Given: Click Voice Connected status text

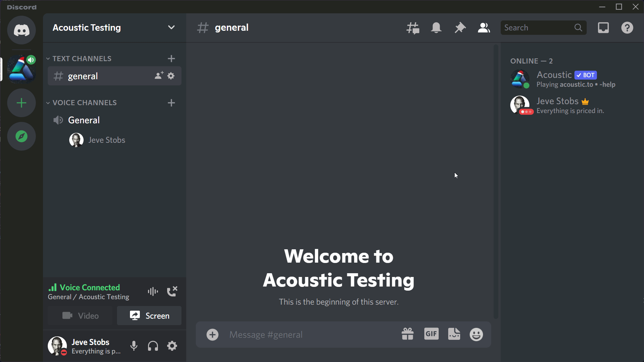Looking at the screenshot, I should (90, 288).
